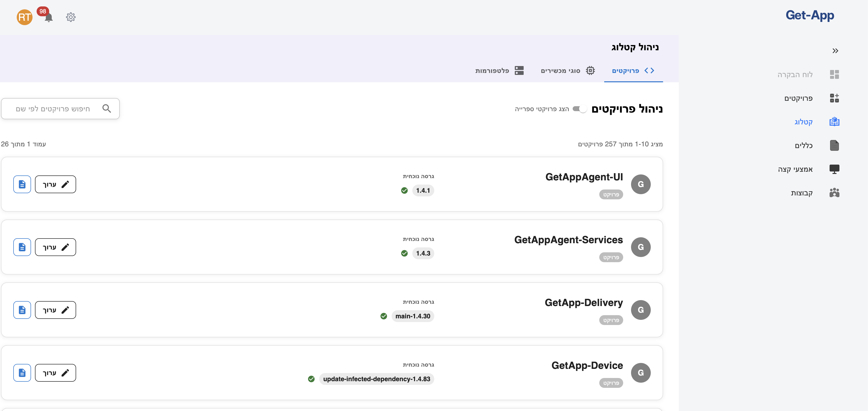868x411 pixels.
Task: Click the GetAppAgent-Services project title
Action: (x=568, y=240)
